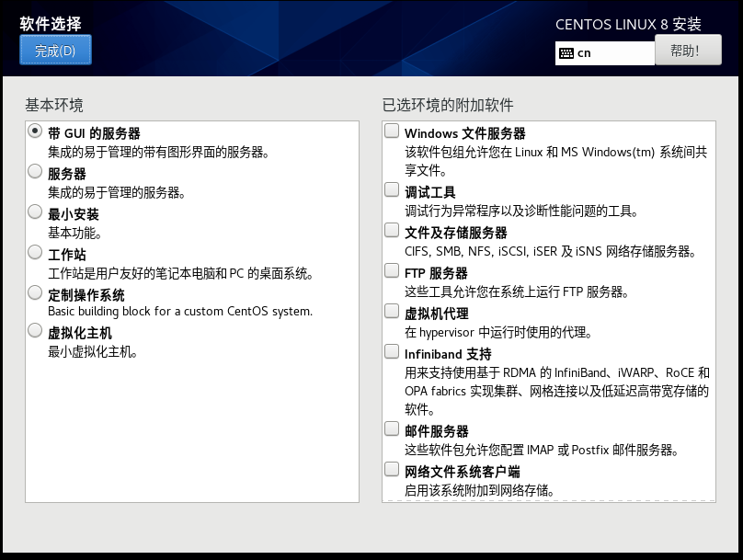Click the text 工作站是用户友好的笔记本电脑和 PC 的桌面系统。
The width and height of the screenshot is (743, 560).
tap(180, 273)
